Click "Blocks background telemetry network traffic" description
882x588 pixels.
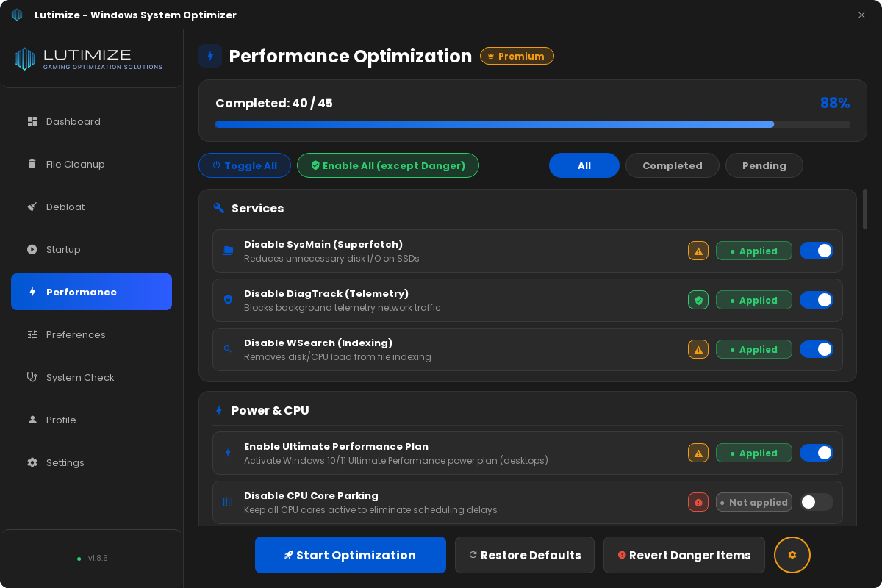click(343, 308)
